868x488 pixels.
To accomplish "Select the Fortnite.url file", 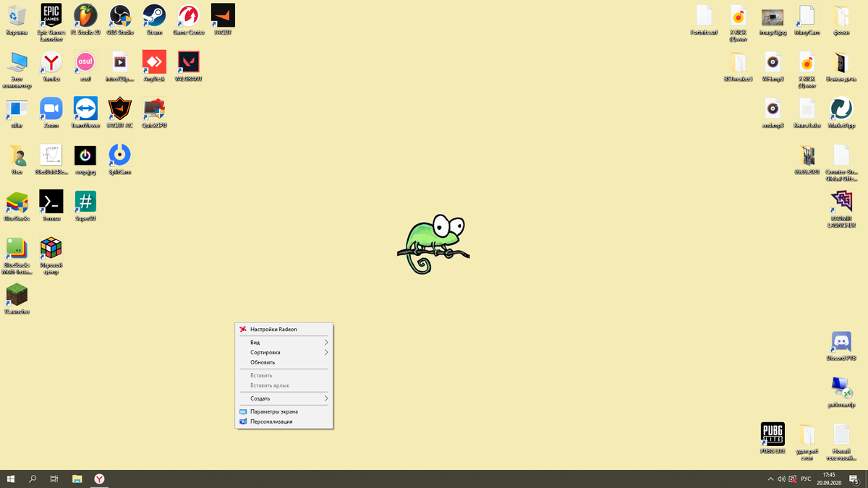I will [704, 20].
